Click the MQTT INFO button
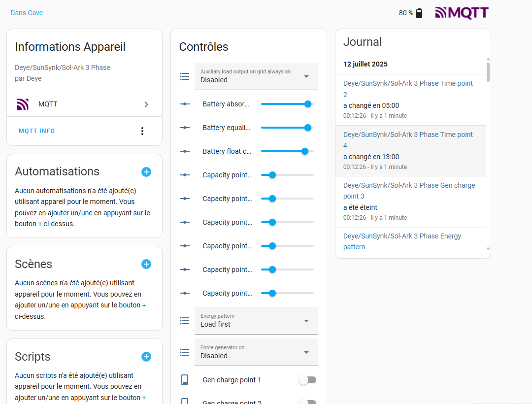Image resolution: width=532 pixels, height=404 pixels. pos(37,131)
